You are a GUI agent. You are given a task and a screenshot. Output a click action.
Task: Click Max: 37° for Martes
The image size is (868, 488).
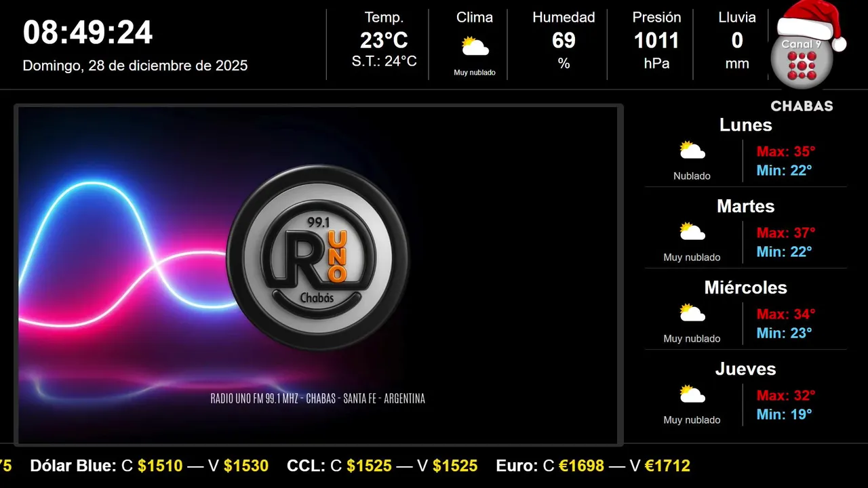pos(786,232)
